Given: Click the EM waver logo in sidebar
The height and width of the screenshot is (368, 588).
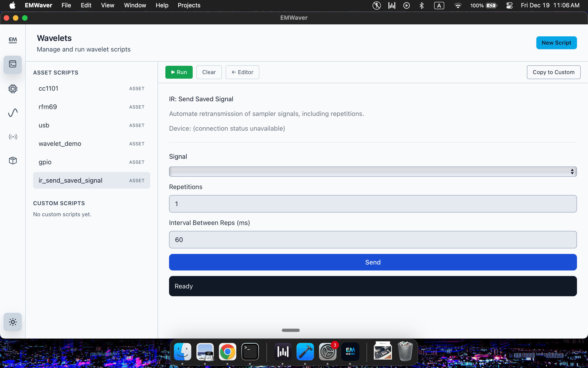Looking at the screenshot, I should tap(13, 40).
